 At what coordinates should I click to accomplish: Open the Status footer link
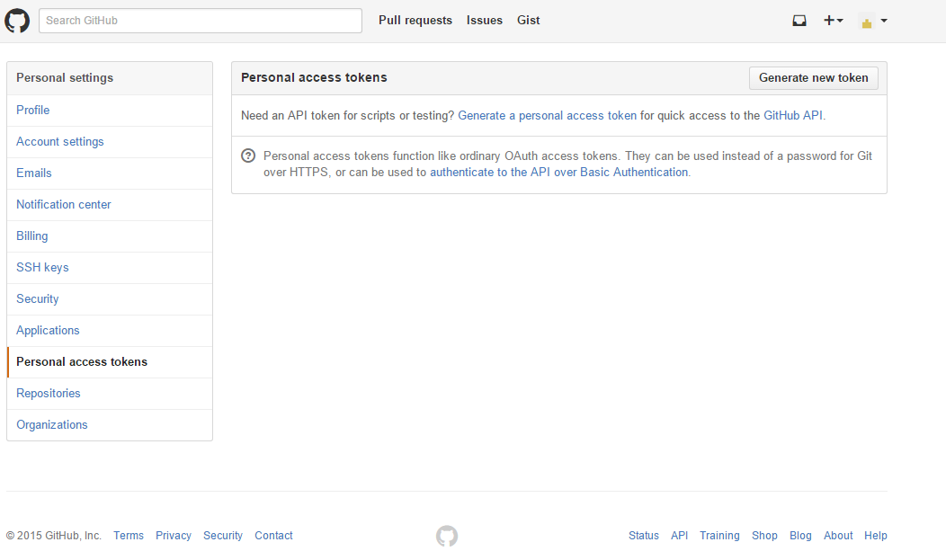tap(644, 536)
